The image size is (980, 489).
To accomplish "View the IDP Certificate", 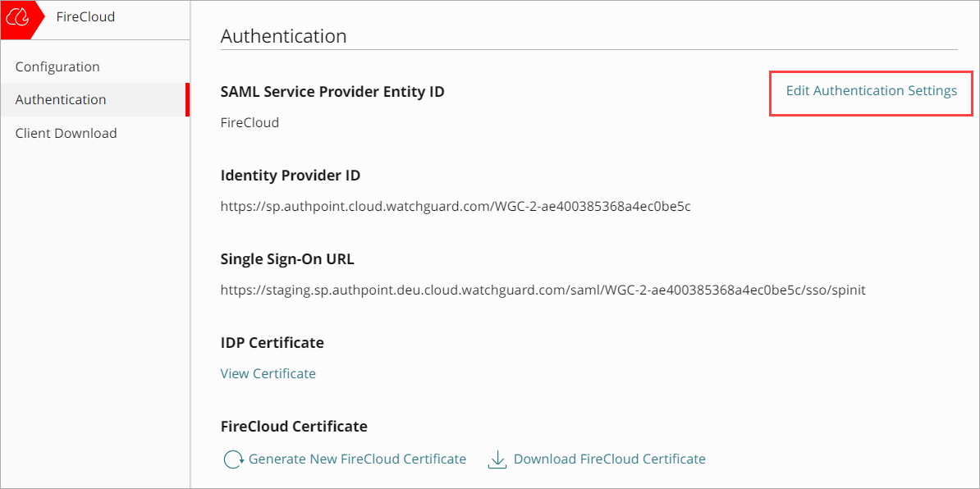I will [268, 373].
